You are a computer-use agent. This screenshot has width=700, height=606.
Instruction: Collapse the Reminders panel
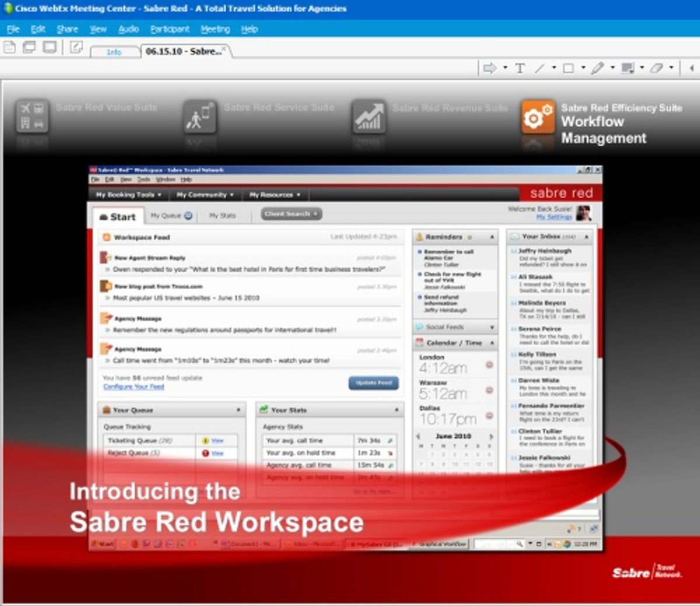492,237
